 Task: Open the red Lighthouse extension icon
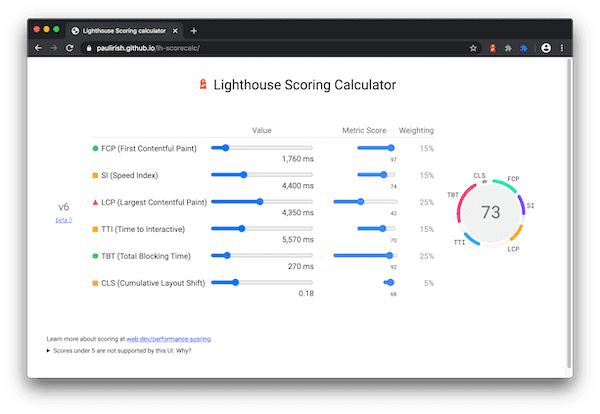point(491,47)
